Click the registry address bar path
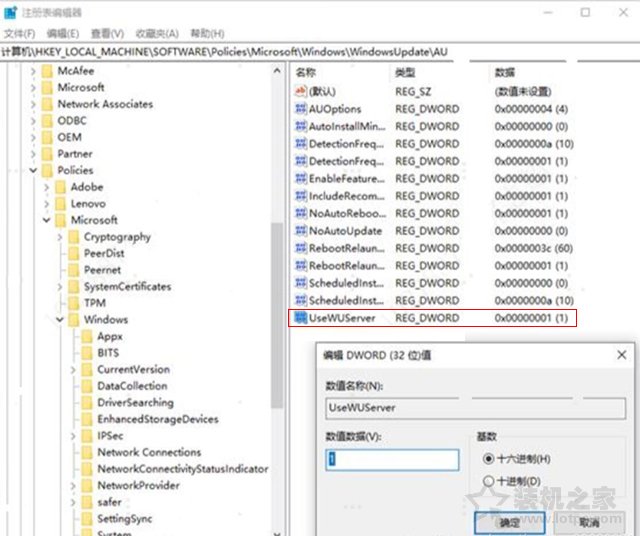640x536 pixels. click(x=224, y=52)
